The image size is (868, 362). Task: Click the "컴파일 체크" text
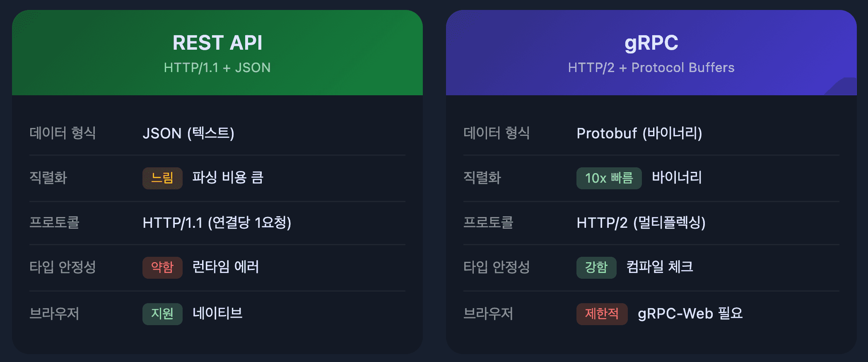(659, 267)
